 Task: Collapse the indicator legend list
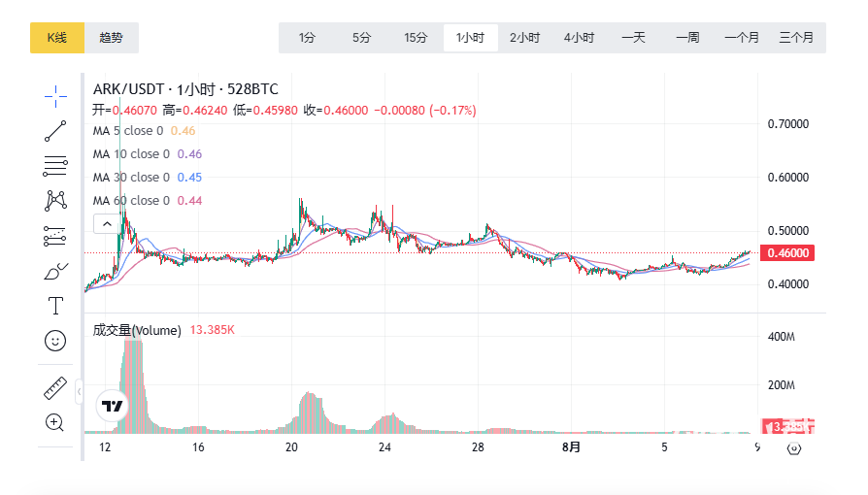point(104,224)
